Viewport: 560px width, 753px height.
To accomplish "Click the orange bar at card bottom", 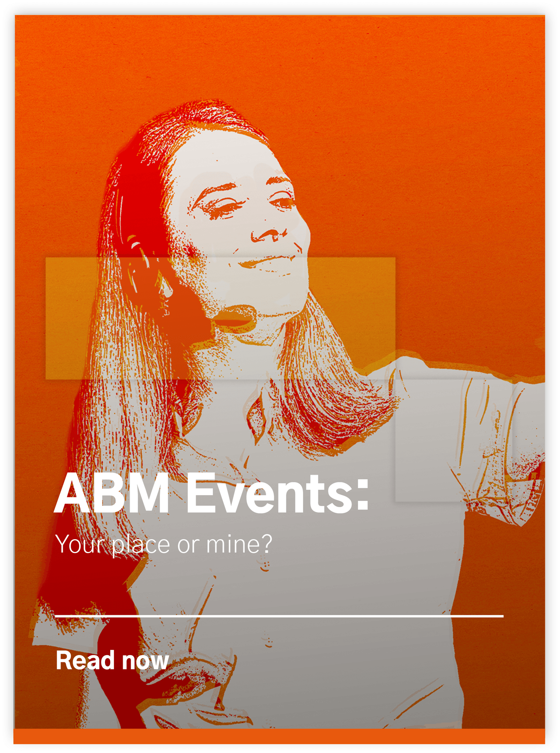I will (x=279, y=736).
